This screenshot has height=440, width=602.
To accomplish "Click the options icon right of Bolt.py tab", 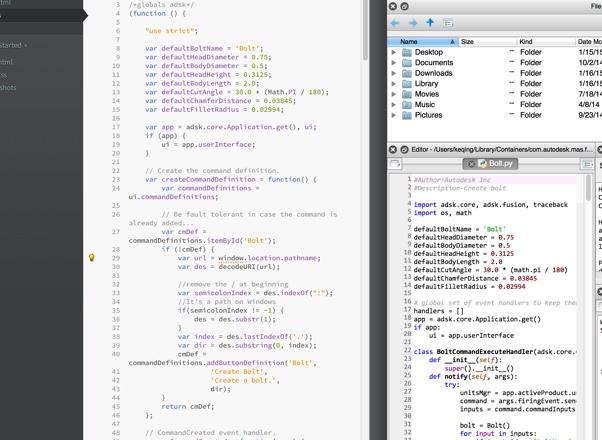I will coord(587,163).
